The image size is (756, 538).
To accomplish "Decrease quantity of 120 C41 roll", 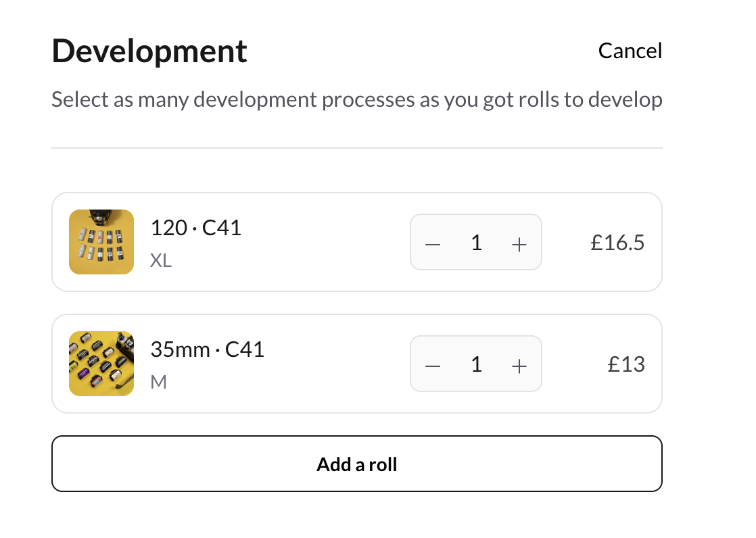I will [433, 243].
